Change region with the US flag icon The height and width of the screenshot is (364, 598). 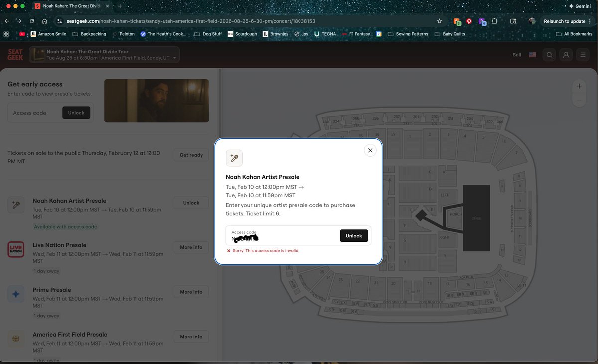tap(532, 55)
